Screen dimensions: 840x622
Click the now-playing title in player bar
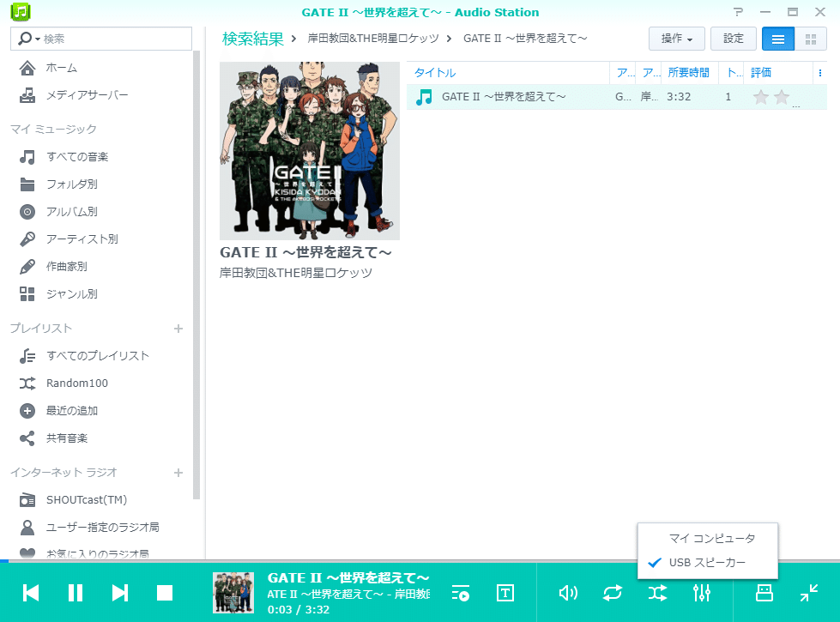(x=348, y=578)
